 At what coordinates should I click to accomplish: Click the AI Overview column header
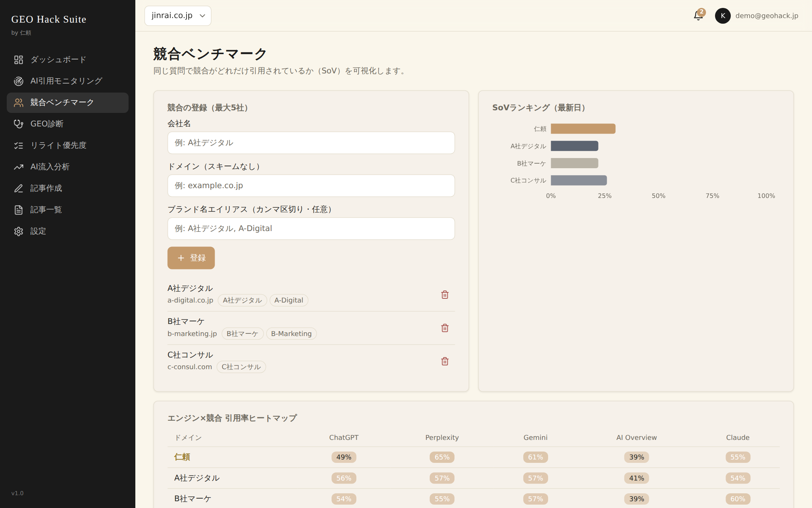(x=636, y=438)
